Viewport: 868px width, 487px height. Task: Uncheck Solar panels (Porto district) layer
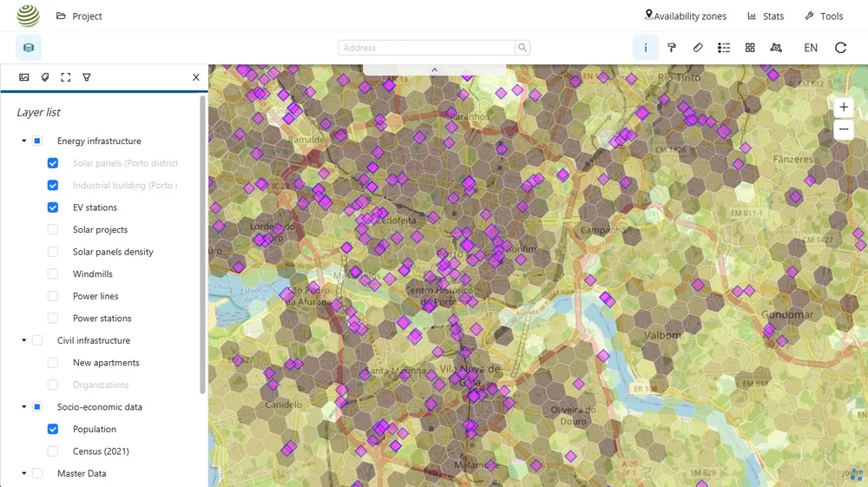53,163
